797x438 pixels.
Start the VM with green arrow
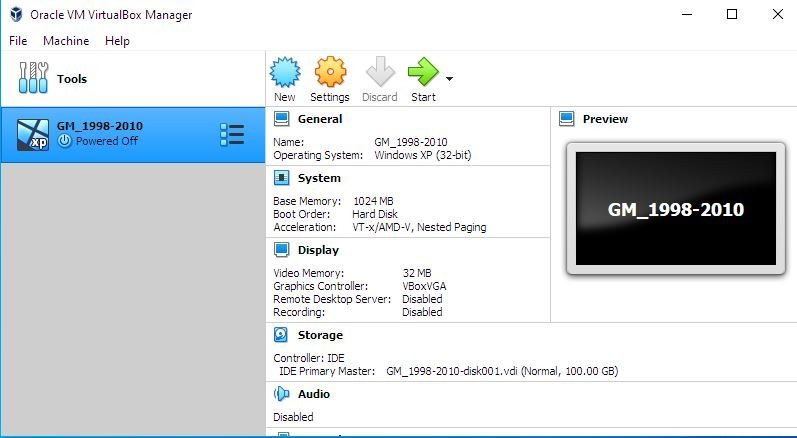tap(423, 72)
